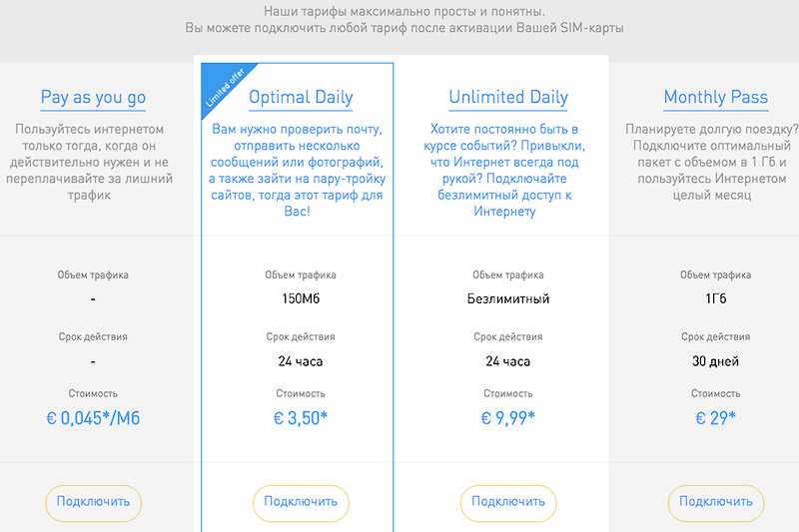
Task: Select the € 3,50* price
Action: (x=301, y=418)
